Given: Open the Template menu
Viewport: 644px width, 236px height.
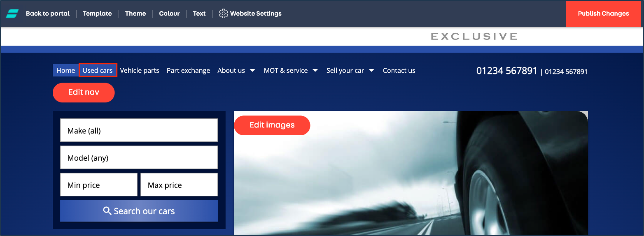Looking at the screenshot, I should coord(97,14).
